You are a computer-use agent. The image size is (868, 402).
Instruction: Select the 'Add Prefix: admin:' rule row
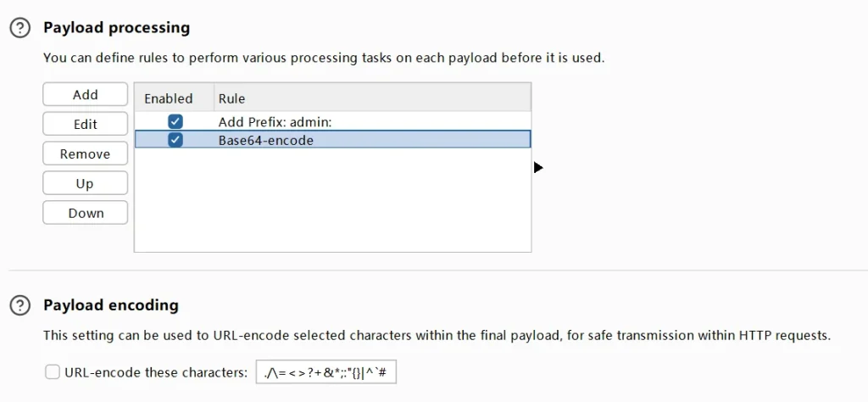[275, 122]
